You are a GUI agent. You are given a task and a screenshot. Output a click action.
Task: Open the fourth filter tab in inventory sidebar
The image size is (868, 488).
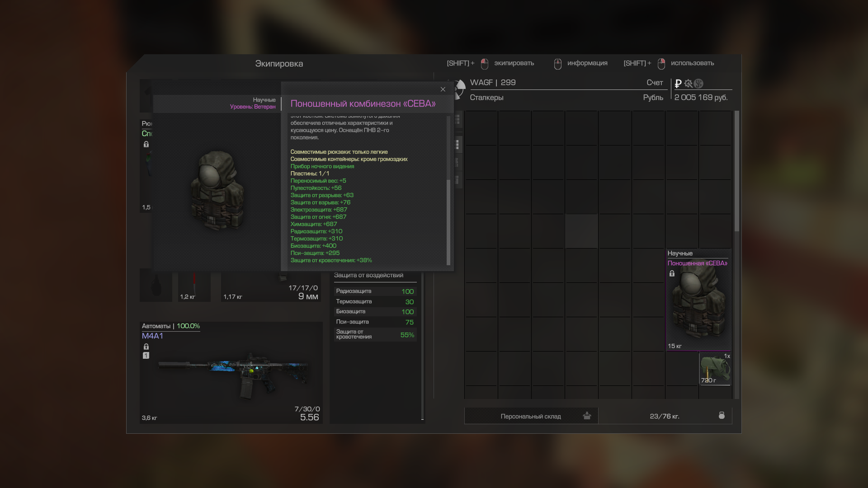click(458, 180)
